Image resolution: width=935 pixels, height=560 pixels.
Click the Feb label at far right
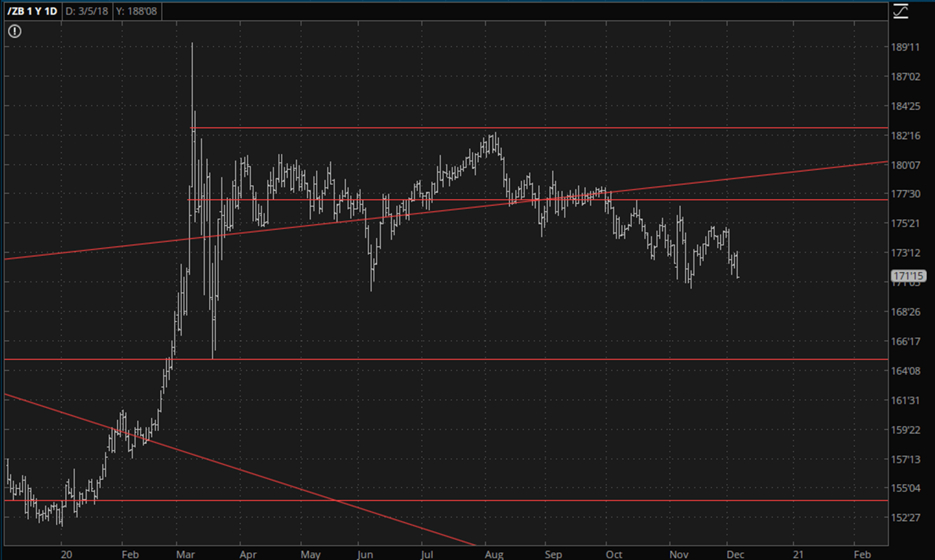coord(862,554)
